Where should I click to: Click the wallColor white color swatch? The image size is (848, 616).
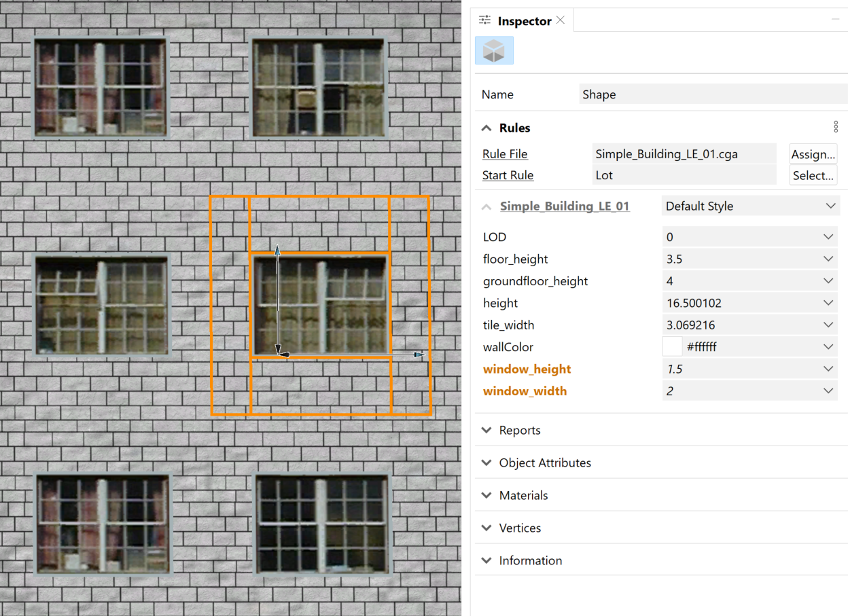[x=672, y=346]
